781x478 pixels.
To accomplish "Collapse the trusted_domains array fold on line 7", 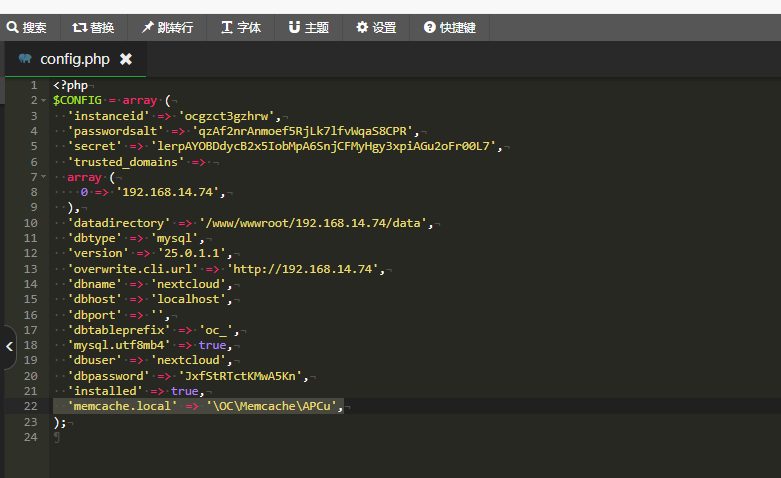I will tap(45, 177).
